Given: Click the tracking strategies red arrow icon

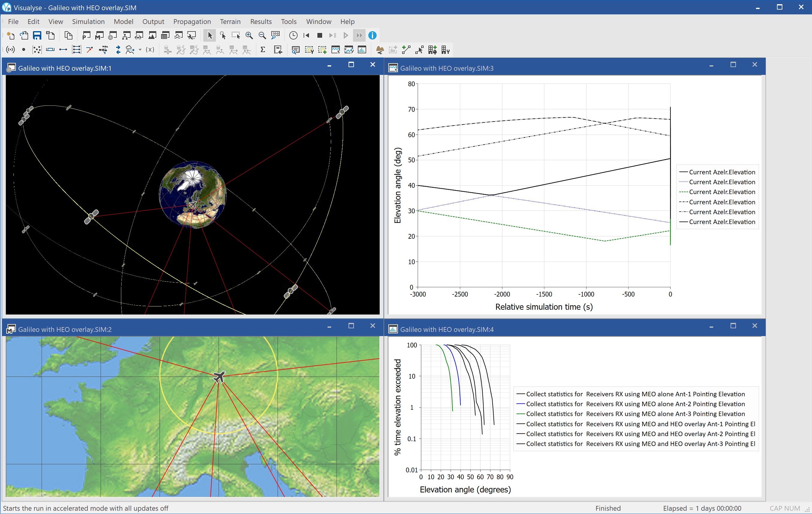Looking at the screenshot, I should (x=90, y=50).
